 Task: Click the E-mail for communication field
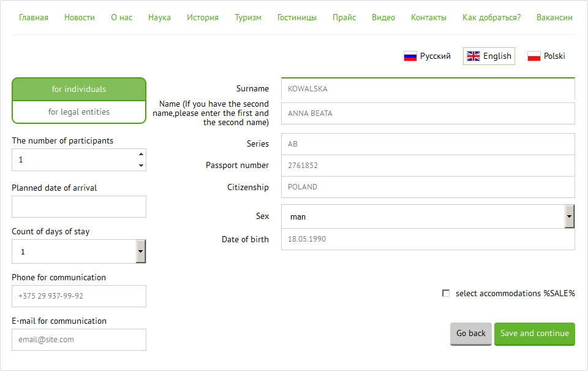[x=79, y=340]
